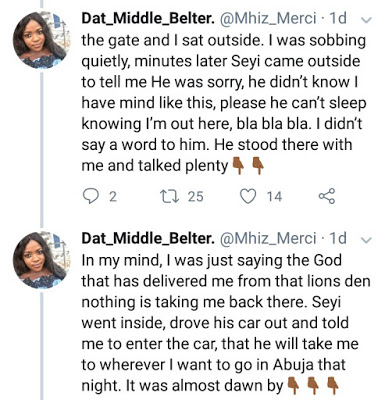View the 14 likes count
The height and width of the screenshot is (400, 385).
[x=274, y=197]
